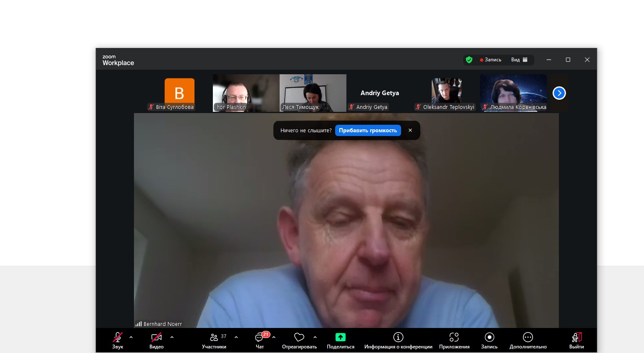Click the green Поделиться share screen icon

[341, 337]
